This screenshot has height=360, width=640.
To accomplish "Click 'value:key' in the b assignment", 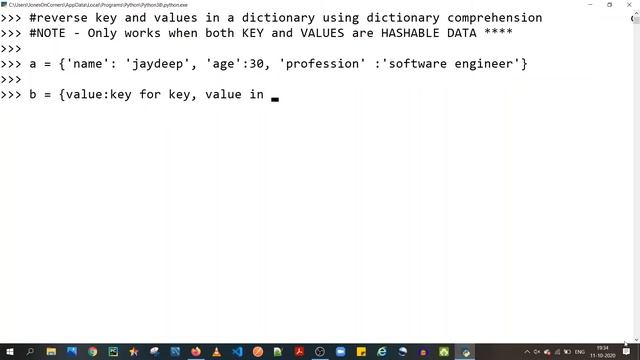I will [98, 95].
